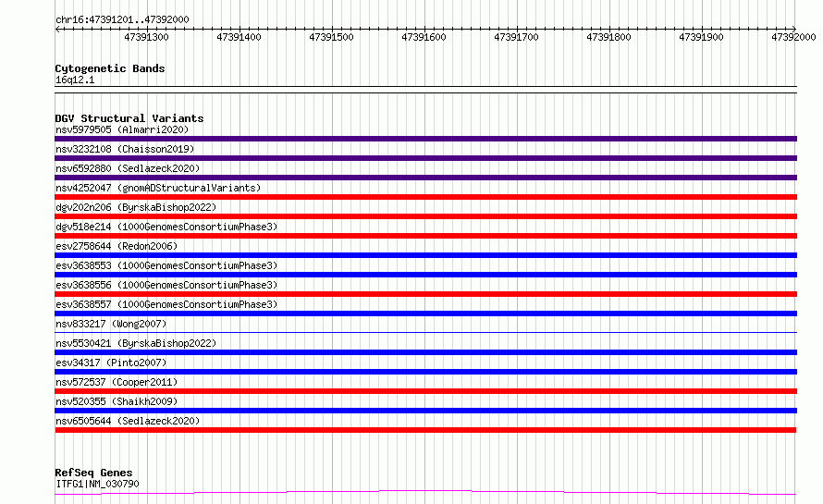Open esv2758644 (Redon2006) variant

pos(117,246)
